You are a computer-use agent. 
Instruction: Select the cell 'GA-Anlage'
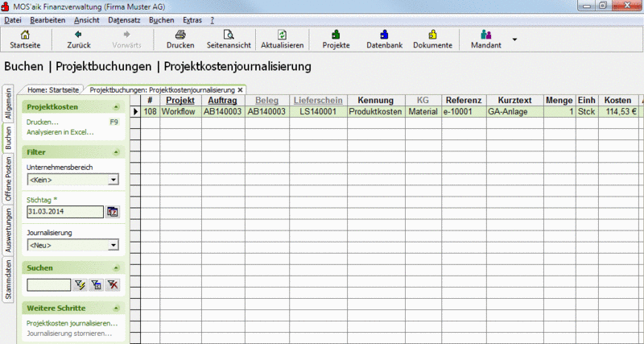(514, 112)
